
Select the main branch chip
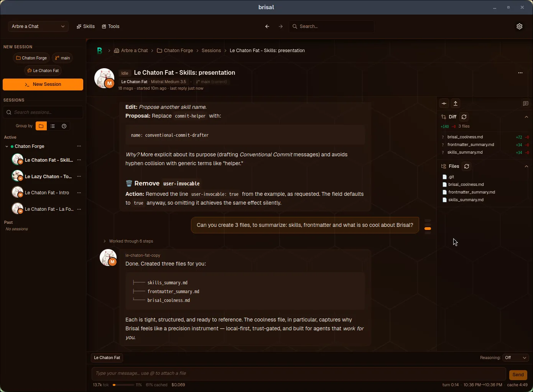[x=62, y=58]
